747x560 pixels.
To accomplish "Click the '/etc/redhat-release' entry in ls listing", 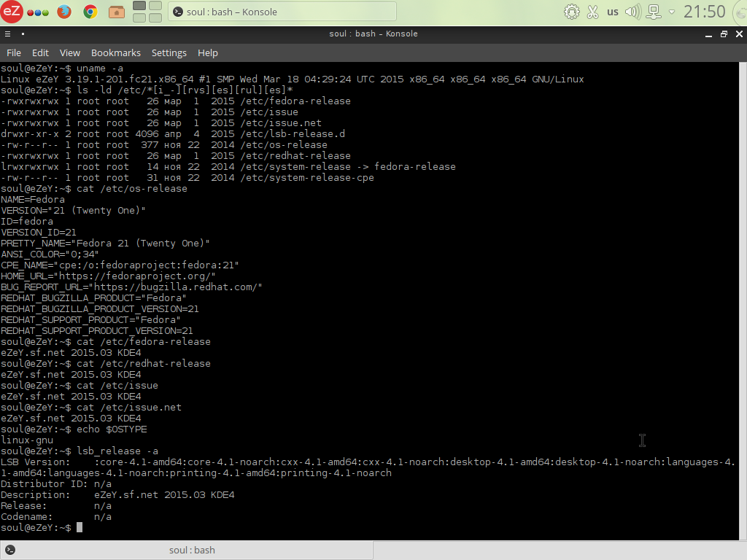I will pyautogui.click(x=295, y=156).
